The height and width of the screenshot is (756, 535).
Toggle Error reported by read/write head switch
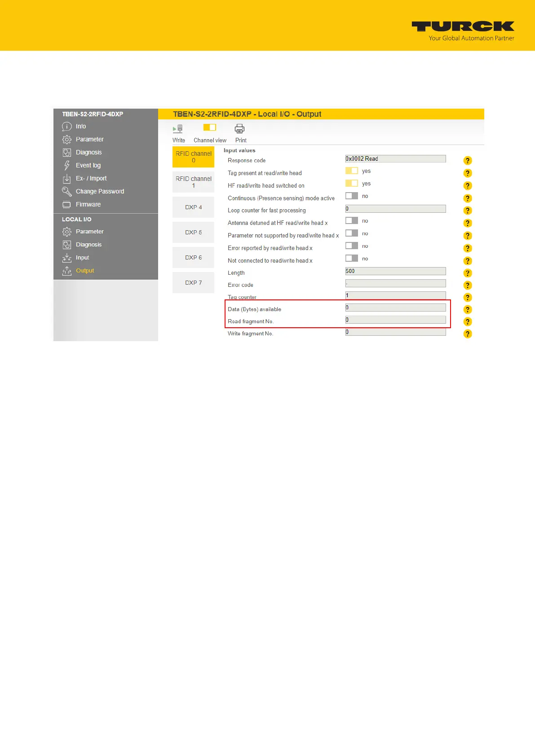[x=352, y=246]
